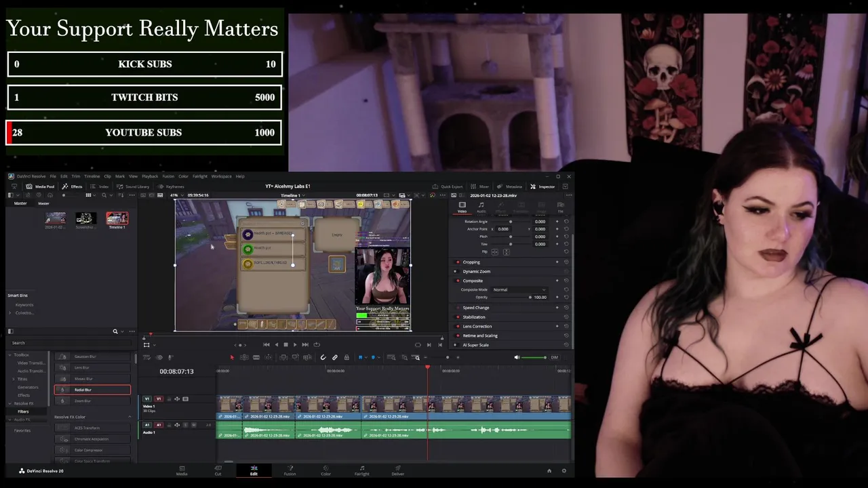
Task: Jump to first frame button
Action: pos(266,344)
